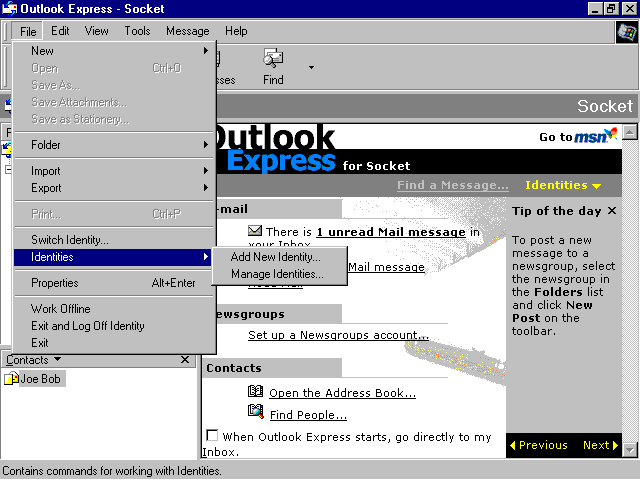
Task: Open the Edit menu
Action: (60, 31)
